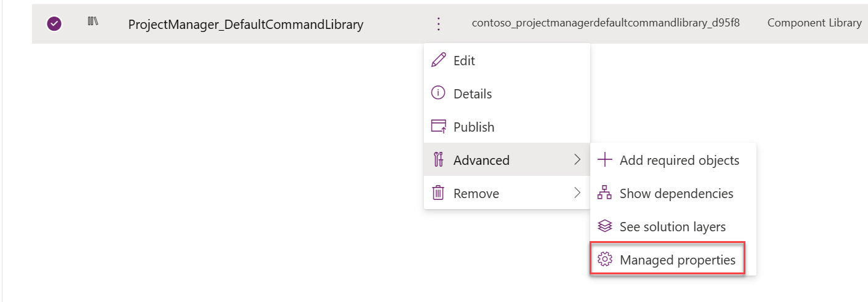Expand the Remove submenu chevron
The height and width of the screenshot is (302, 868).
(x=577, y=193)
